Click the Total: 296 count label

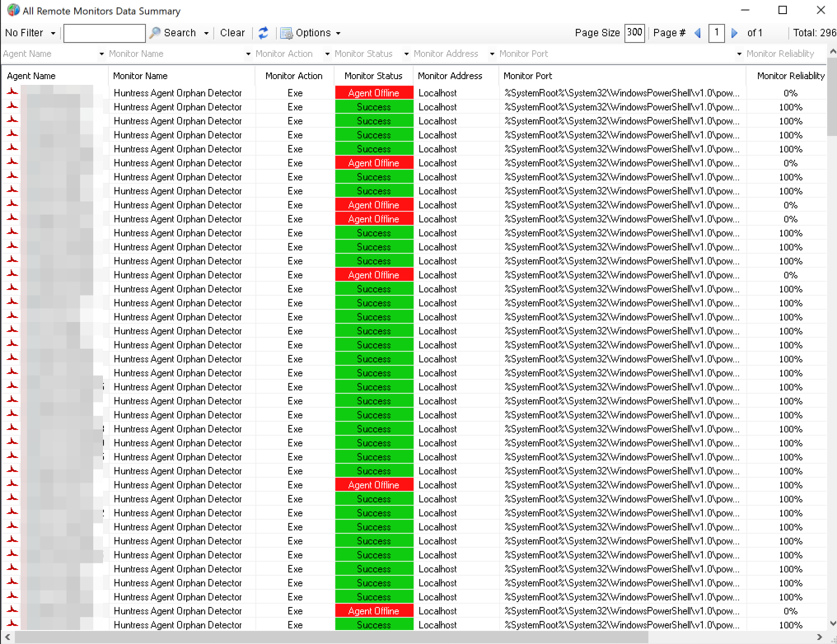815,33
